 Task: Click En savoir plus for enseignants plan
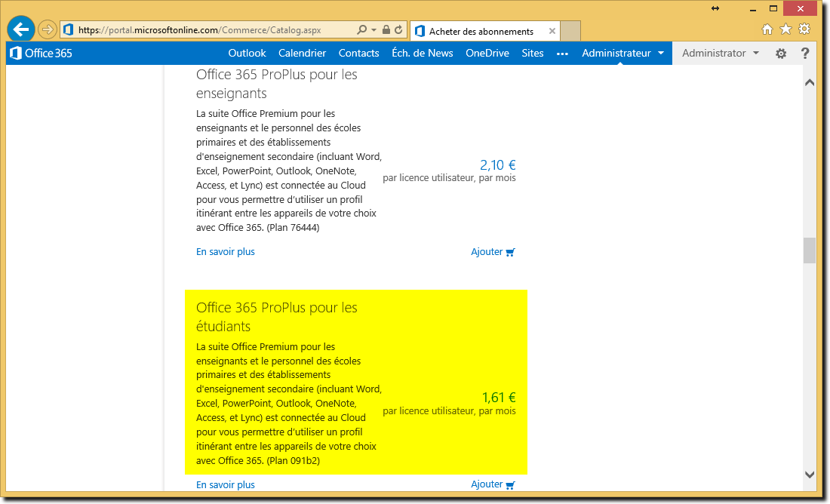(226, 251)
